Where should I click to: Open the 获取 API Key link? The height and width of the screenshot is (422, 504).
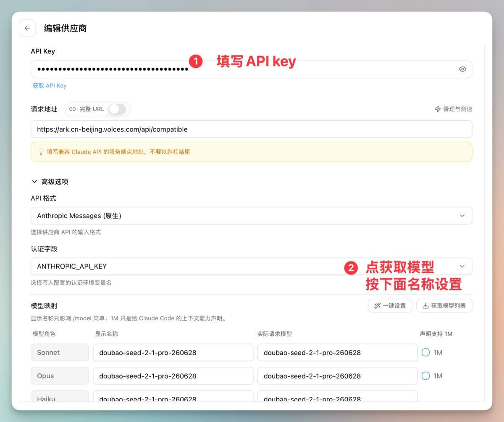[50, 85]
